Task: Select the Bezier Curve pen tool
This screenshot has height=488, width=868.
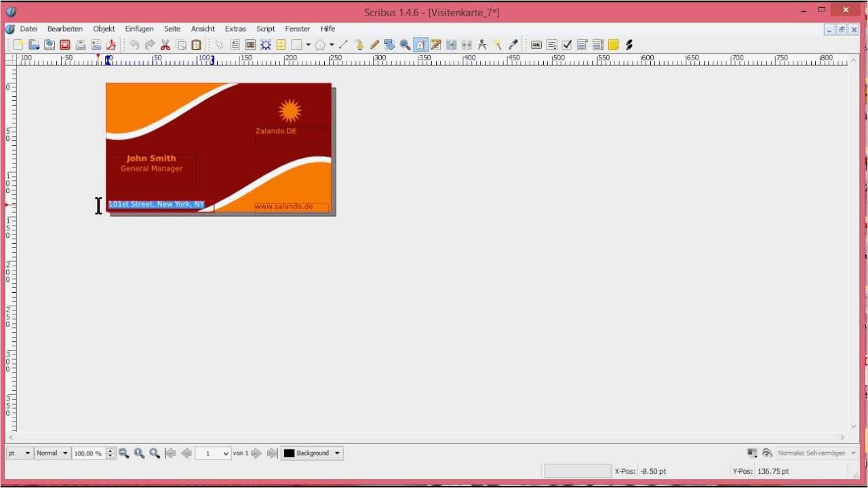Action: (x=359, y=45)
